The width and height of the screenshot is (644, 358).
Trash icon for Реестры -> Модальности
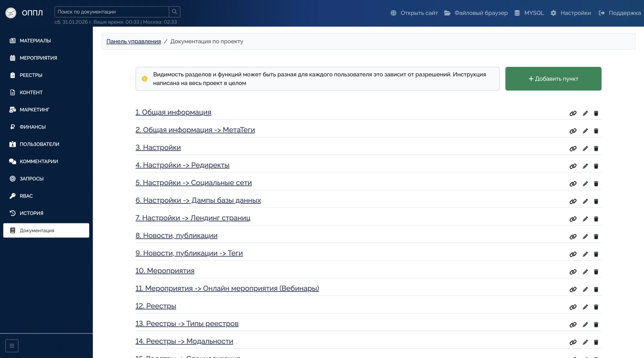[596, 342]
